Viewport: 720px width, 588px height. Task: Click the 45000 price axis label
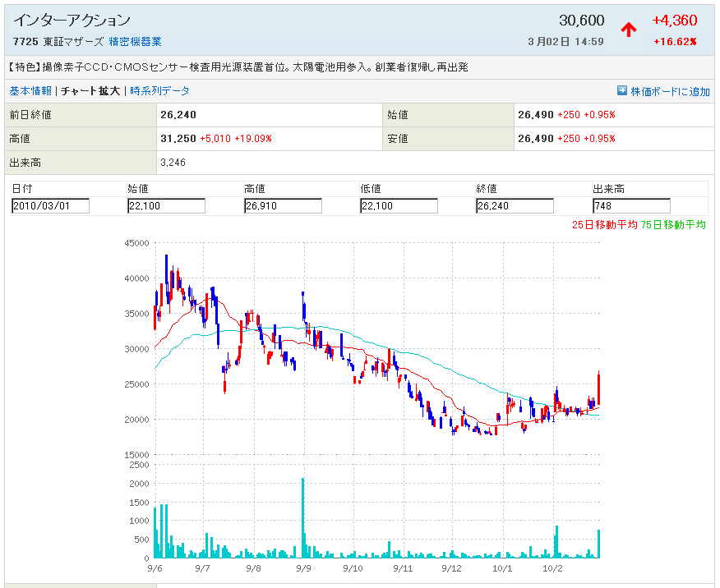point(136,243)
